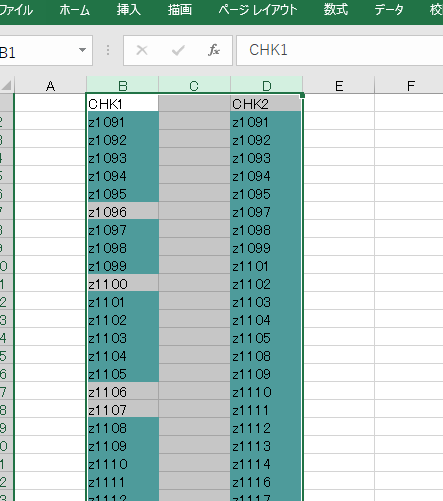Select z1093 in column D

click(x=266, y=158)
